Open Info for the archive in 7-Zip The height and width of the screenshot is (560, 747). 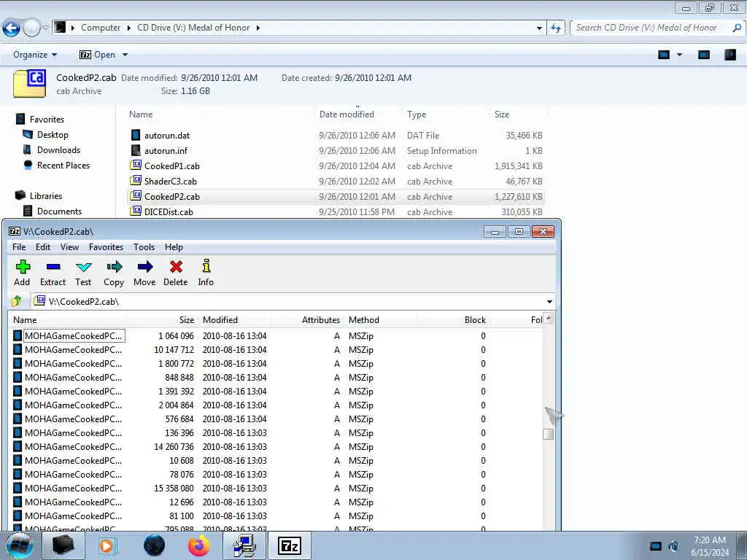(x=206, y=273)
